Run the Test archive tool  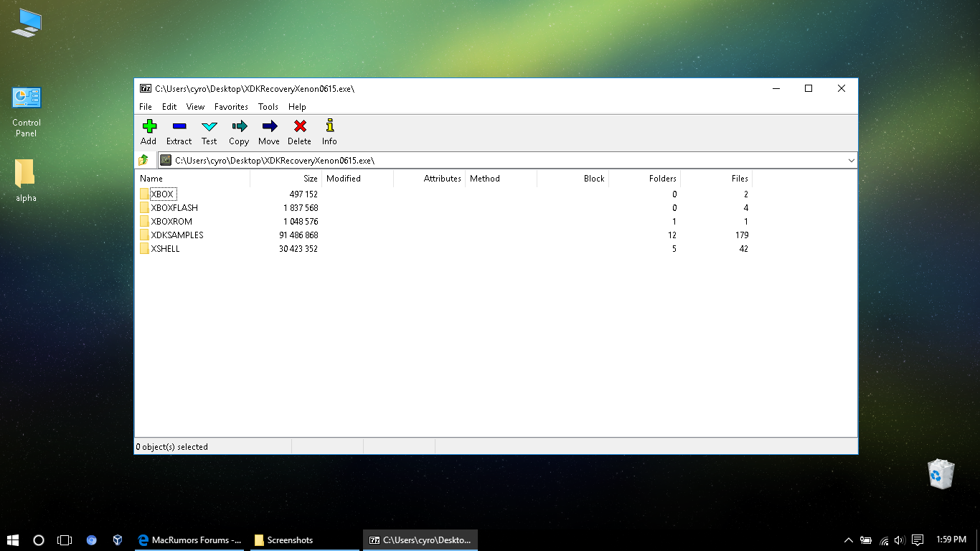pyautogui.click(x=209, y=126)
